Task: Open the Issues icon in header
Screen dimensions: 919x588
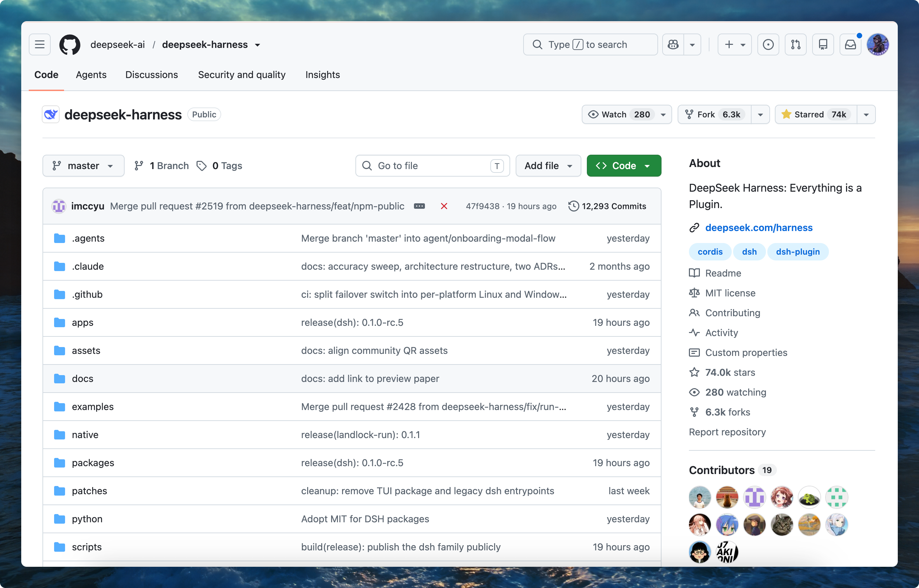Action: [768, 45]
